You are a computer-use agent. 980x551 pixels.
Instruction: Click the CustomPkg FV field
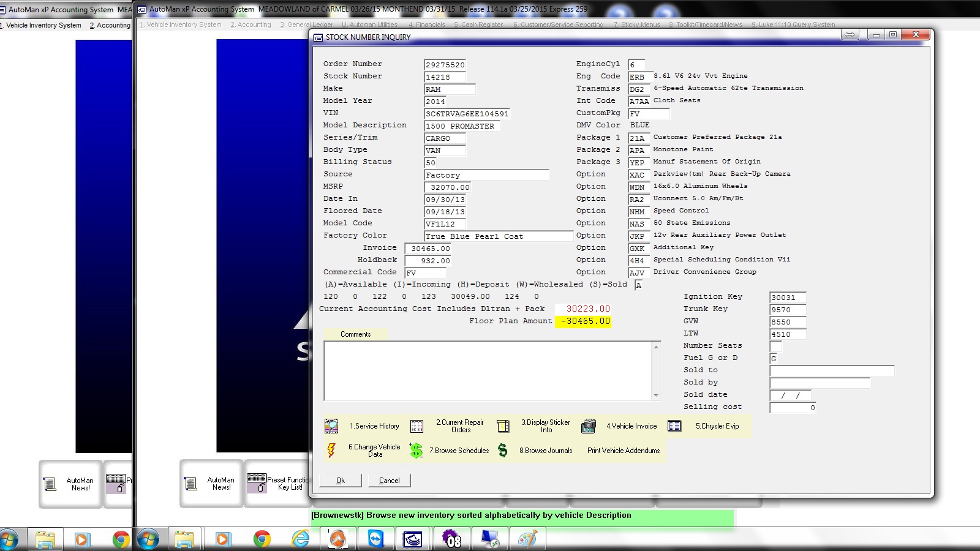[649, 113]
